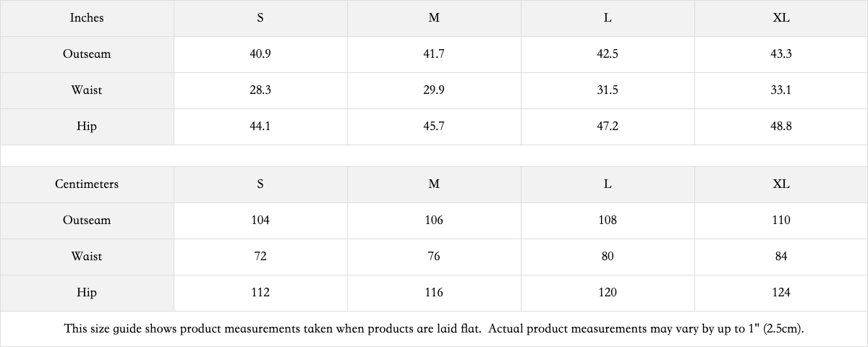868x347 pixels.
Task: Click the Inches table header cell
Action: [87, 18]
